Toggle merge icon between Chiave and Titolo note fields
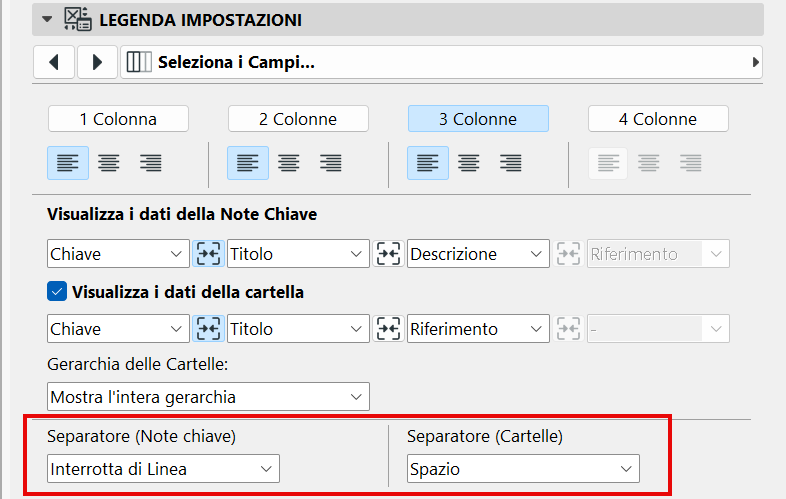Viewport: 786px width, 499px height. tap(208, 254)
